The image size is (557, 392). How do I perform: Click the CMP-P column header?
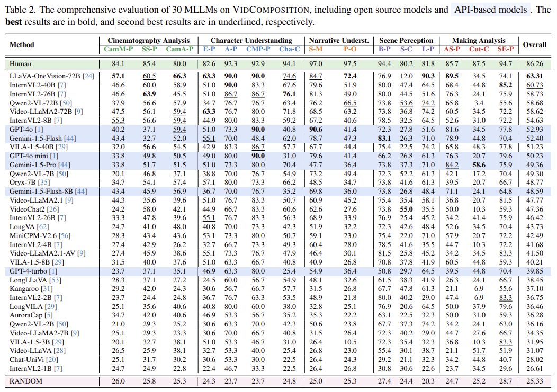pyautogui.click(x=258, y=49)
